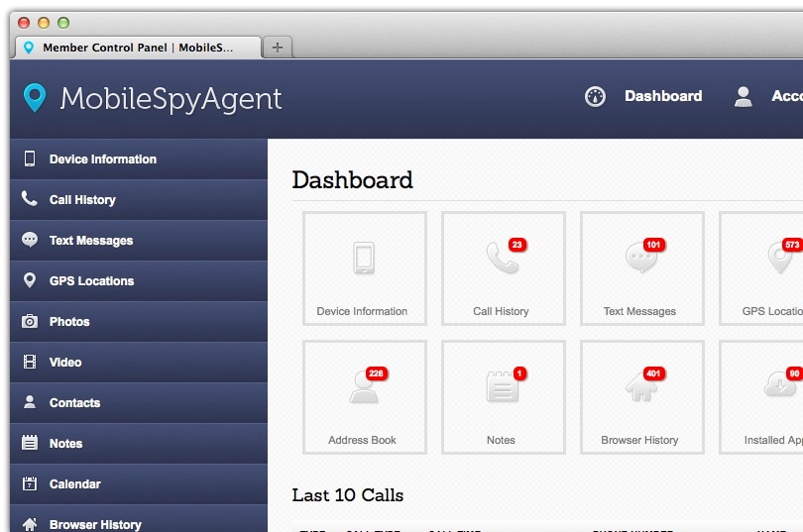Open the Text Messages tile with 101 badge

click(642, 268)
